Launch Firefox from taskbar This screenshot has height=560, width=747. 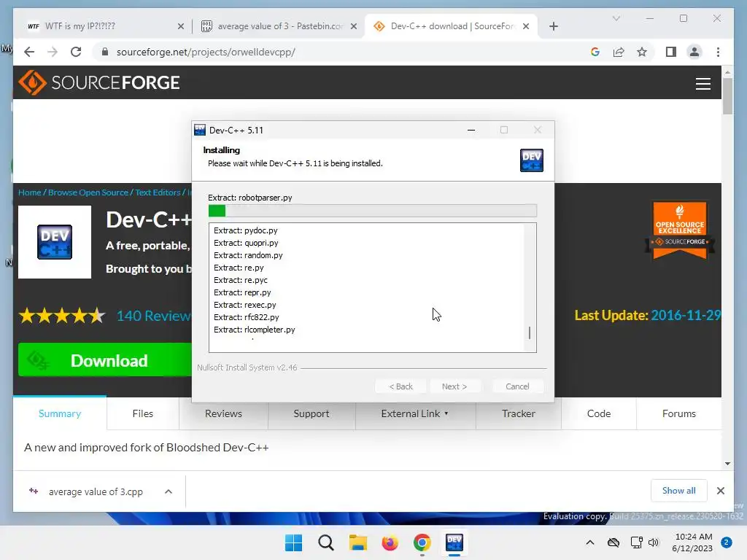[x=390, y=542]
